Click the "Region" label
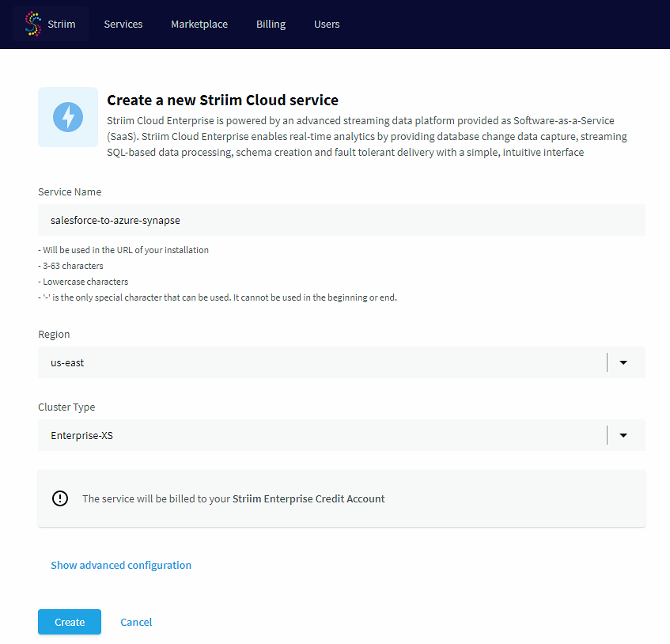670x644 pixels. click(x=54, y=334)
